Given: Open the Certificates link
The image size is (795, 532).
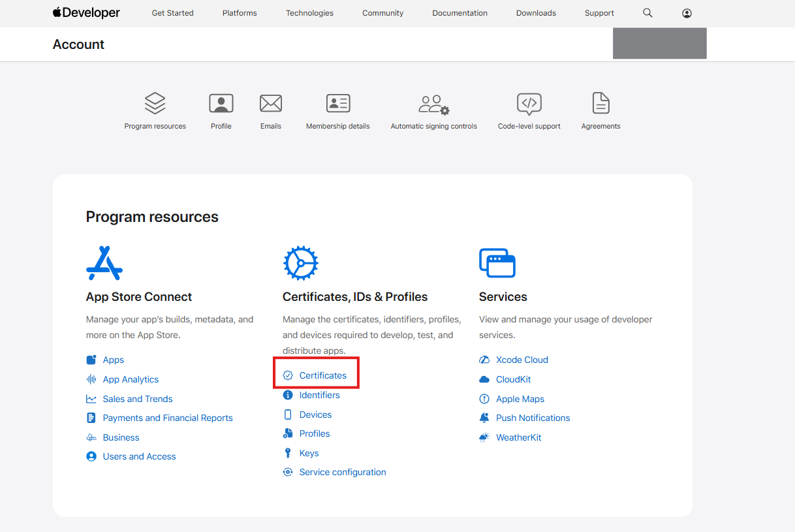Looking at the screenshot, I should [x=323, y=375].
